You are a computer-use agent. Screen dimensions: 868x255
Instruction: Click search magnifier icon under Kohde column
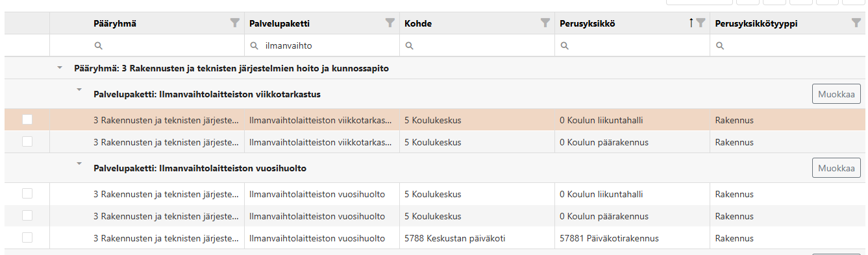click(x=410, y=46)
